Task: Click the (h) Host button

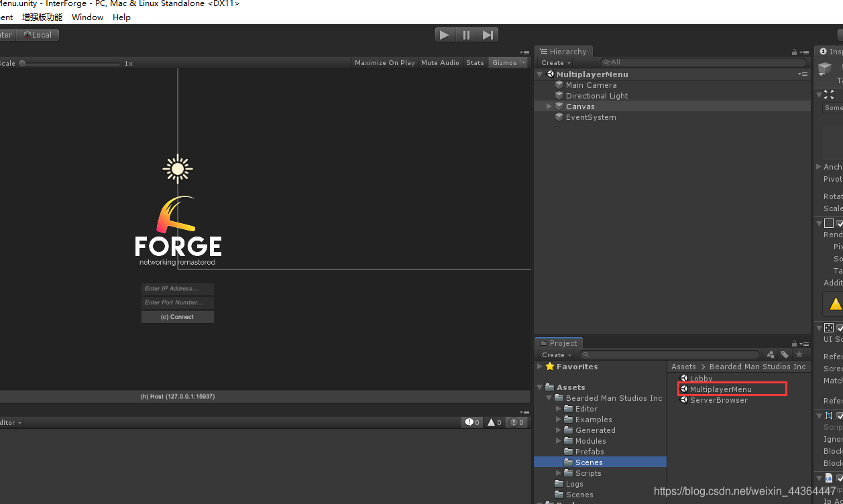Action: 178,397
